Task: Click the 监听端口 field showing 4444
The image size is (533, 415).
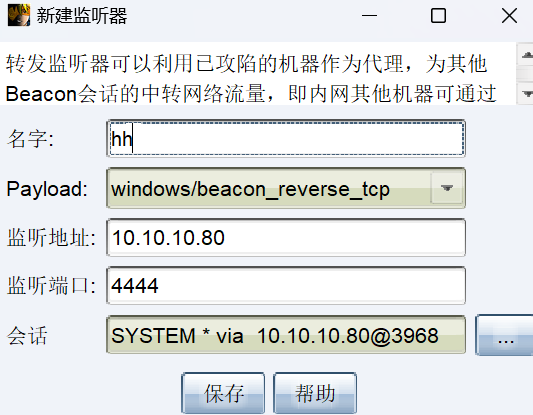Action: point(286,286)
